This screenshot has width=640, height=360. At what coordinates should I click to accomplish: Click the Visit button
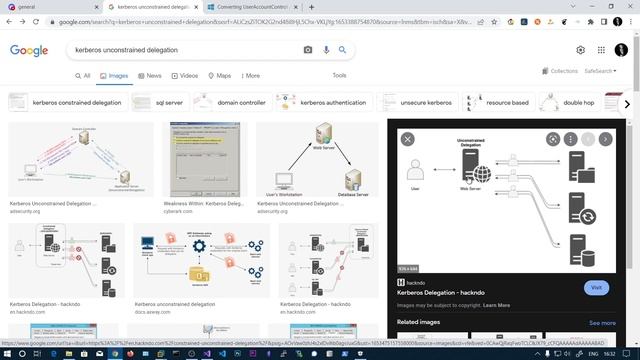[596, 287]
